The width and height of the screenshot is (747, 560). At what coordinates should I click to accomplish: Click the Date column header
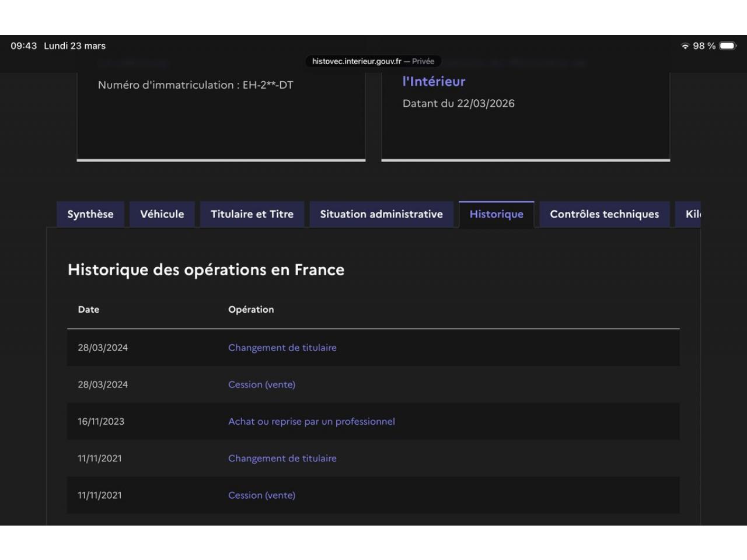click(89, 310)
